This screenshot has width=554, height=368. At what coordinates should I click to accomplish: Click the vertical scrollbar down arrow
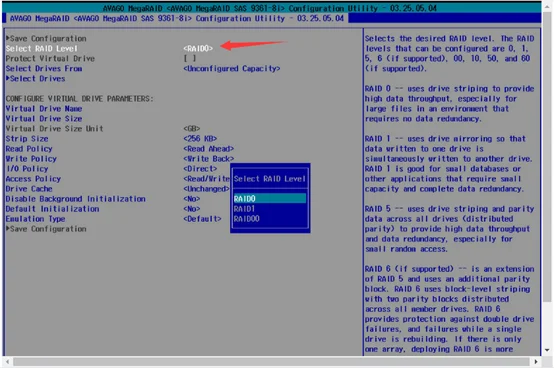click(547, 350)
